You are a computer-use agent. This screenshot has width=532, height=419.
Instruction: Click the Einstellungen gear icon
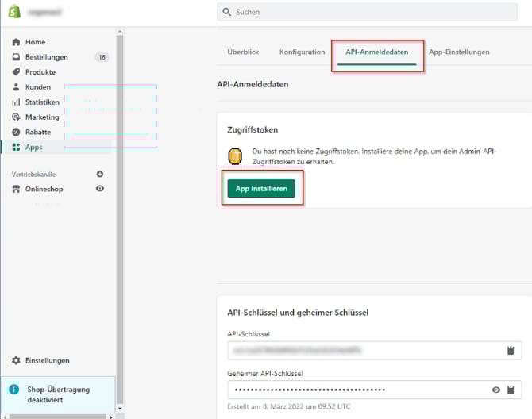click(x=16, y=360)
